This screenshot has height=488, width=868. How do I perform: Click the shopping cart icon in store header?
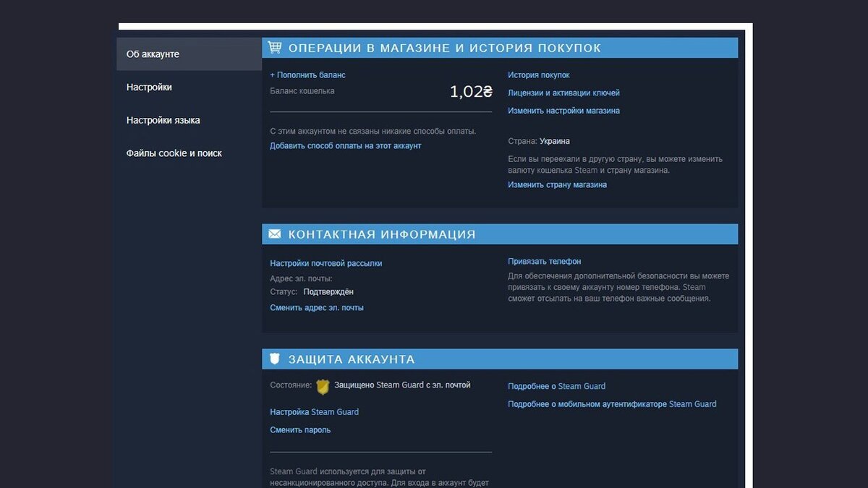[x=275, y=48]
